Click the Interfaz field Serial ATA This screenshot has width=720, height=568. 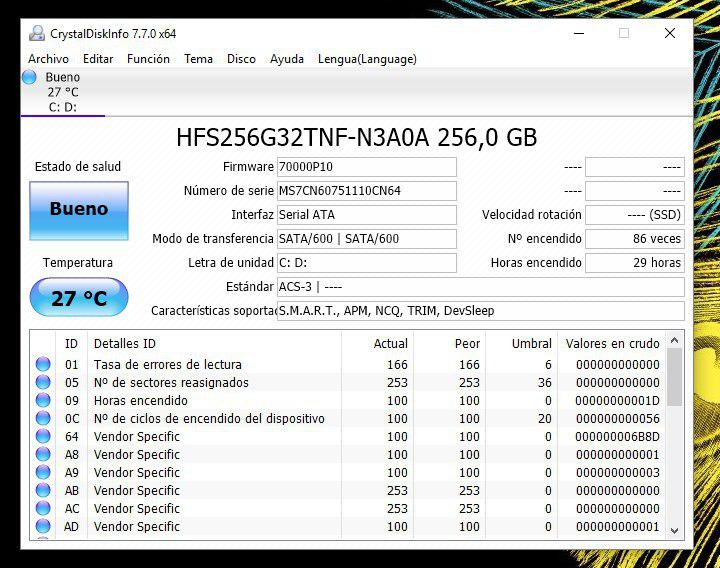366,214
